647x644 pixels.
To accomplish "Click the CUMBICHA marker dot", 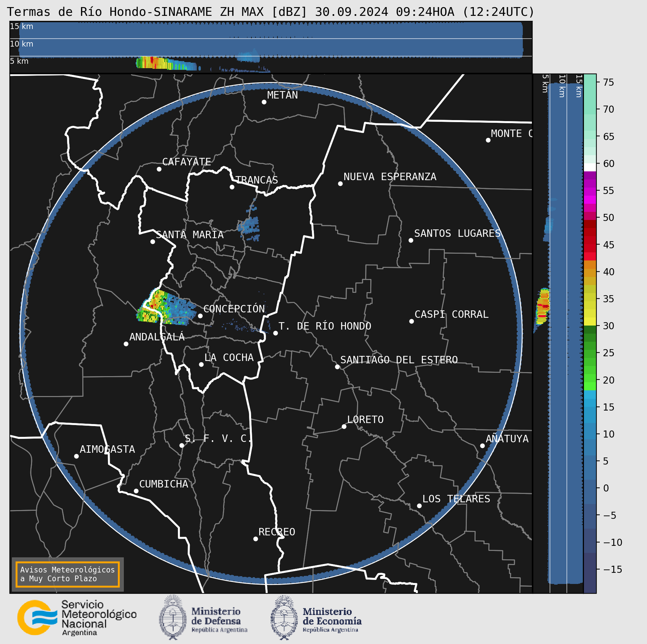I will pos(136,491).
